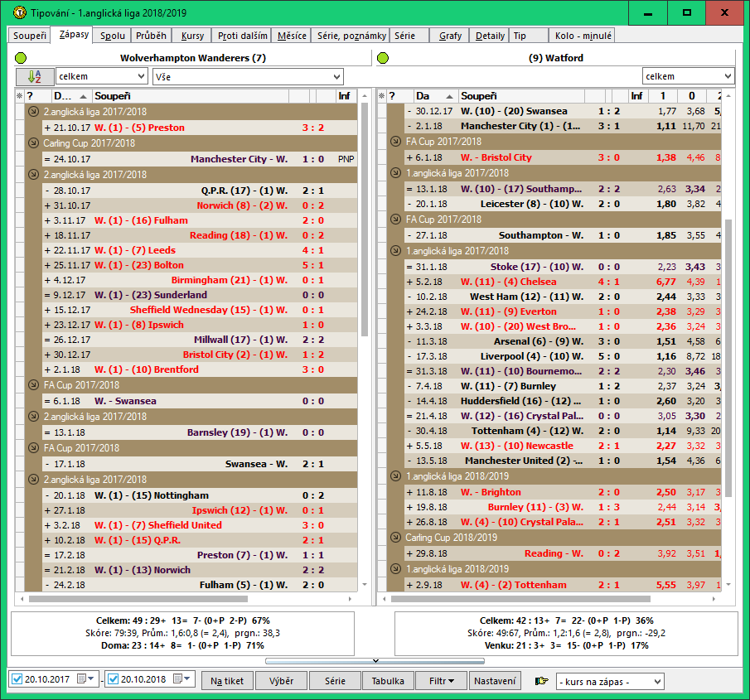Open the 'kurs na zápas' dropdown
Viewport: 750px width, 700px height.
coord(610,681)
